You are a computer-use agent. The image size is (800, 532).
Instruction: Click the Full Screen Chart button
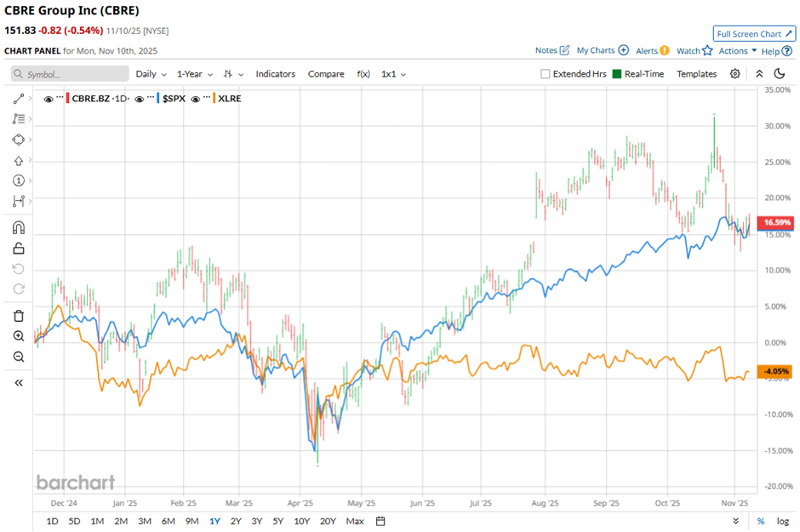click(x=754, y=34)
